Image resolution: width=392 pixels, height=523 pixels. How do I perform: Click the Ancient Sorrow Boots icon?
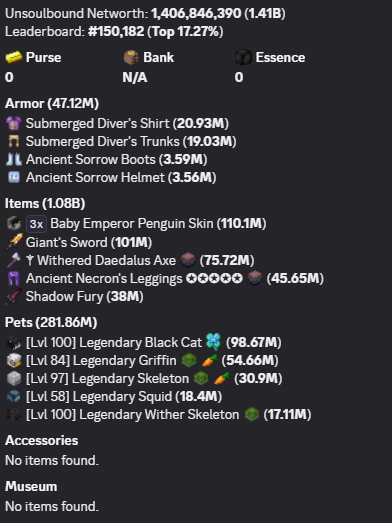point(14,159)
